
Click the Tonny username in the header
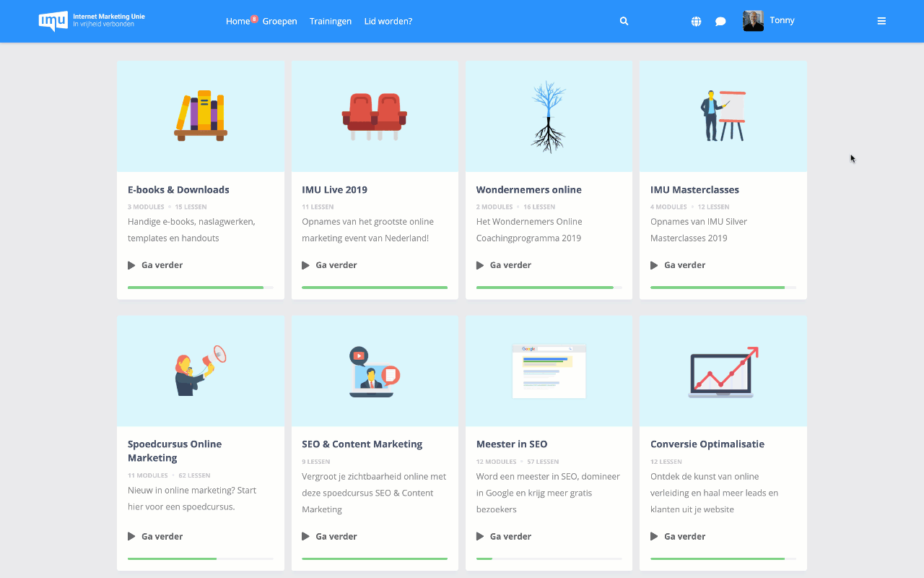783,20
